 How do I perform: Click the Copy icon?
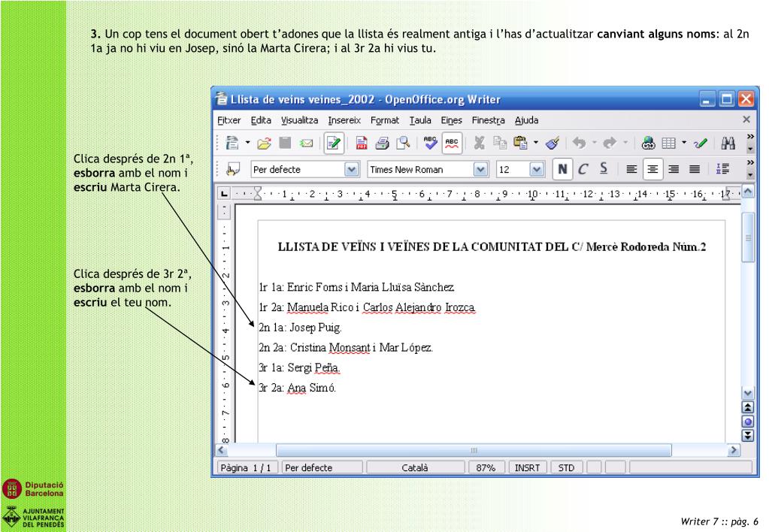[x=500, y=143]
